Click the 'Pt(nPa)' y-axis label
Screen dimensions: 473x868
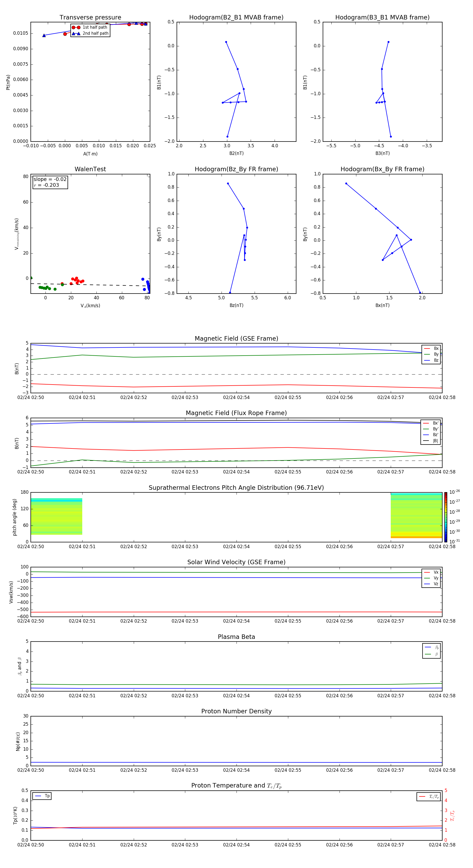tap(8, 82)
